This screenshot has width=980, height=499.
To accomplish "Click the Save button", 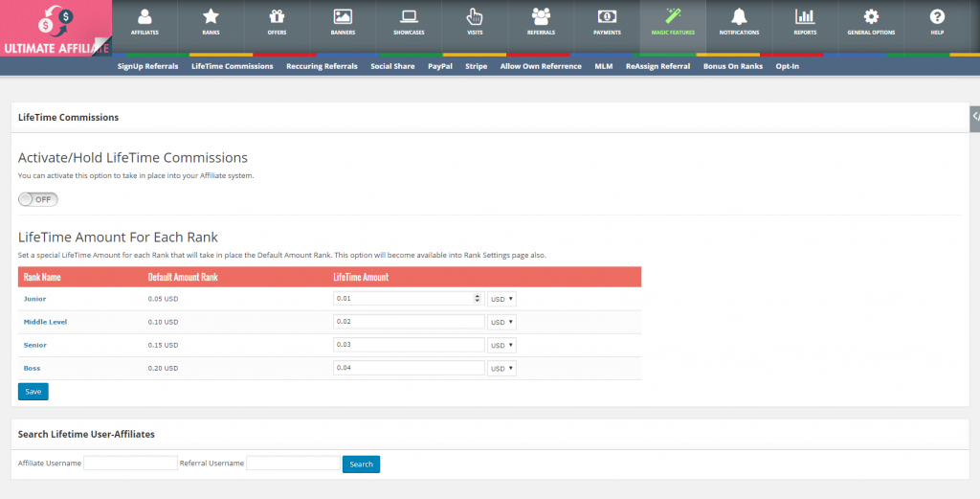I will (33, 392).
